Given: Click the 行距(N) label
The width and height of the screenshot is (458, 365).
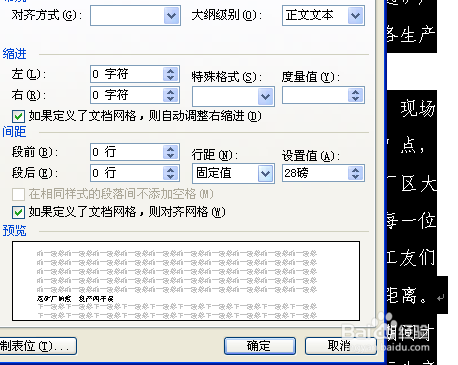Looking at the screenshot, I should (x=215, y=155).
